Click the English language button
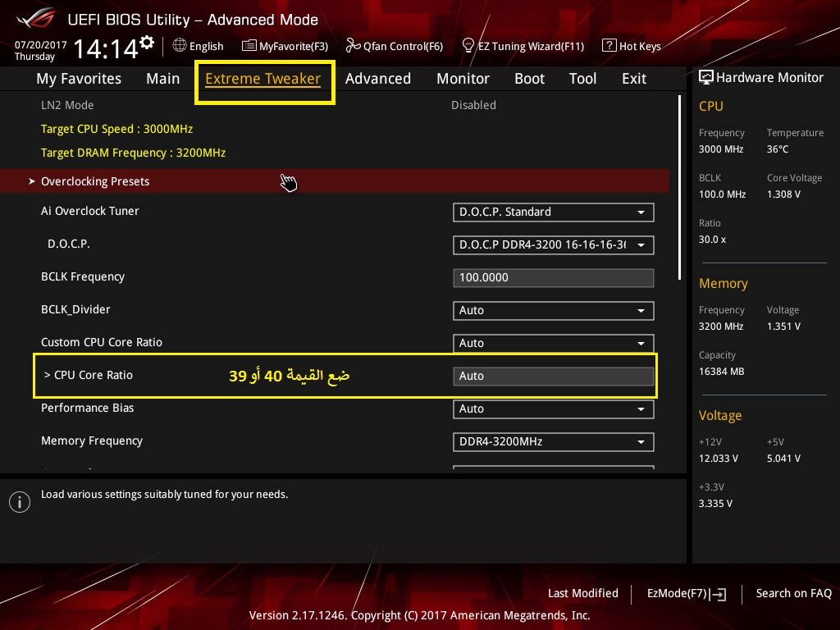The image size is (840, 630). point(198,46)
